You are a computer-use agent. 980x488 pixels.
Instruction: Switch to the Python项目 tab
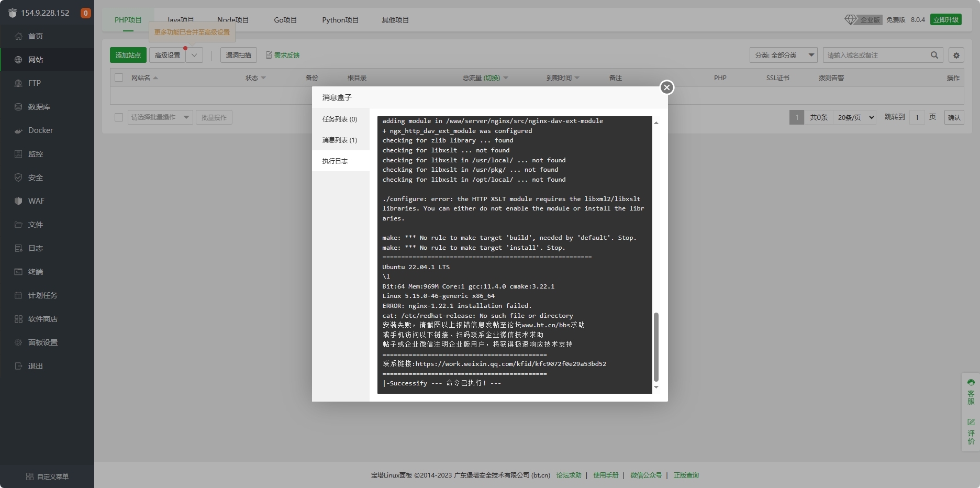(340, 20)
